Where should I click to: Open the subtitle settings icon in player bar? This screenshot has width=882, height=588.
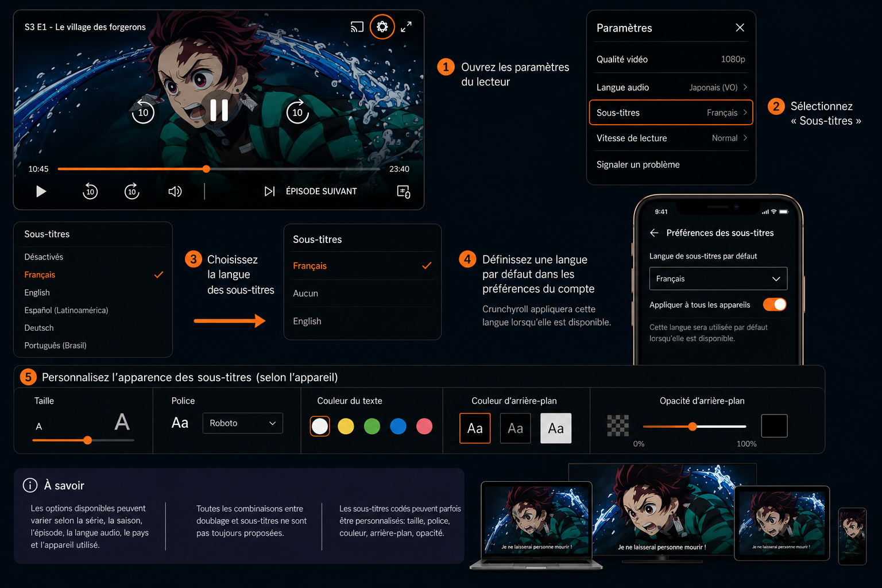[x=404, y=192]
